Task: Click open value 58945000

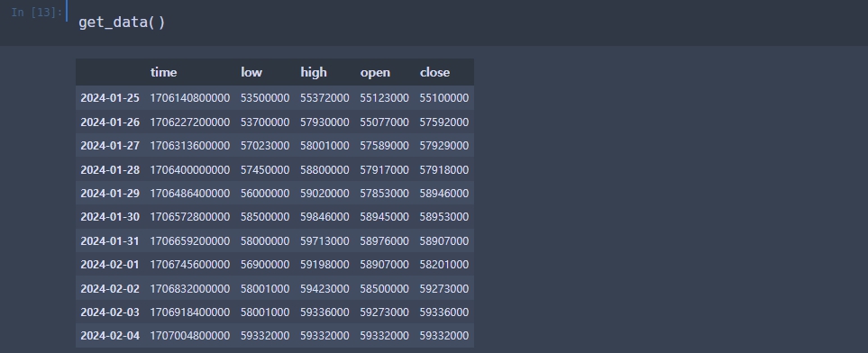Action: (384, 217)
